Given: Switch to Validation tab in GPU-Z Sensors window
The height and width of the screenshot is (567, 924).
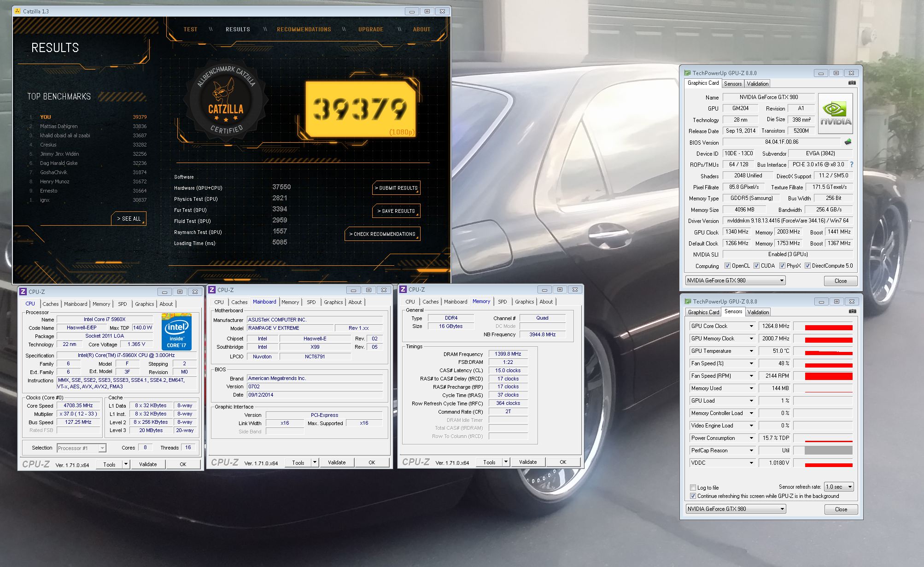Looking at the screenshot, I should pos(758,312).
